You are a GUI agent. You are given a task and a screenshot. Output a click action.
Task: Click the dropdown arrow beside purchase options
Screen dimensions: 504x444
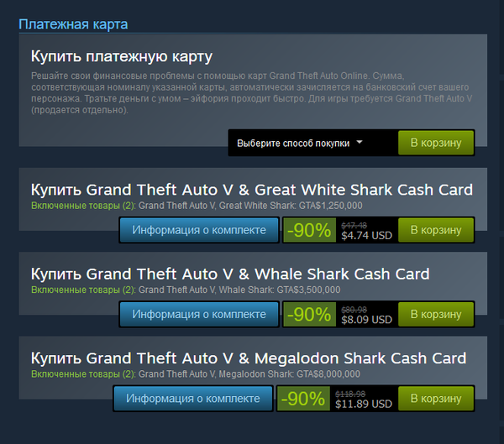pyautogui.click(x=360, y=142)
